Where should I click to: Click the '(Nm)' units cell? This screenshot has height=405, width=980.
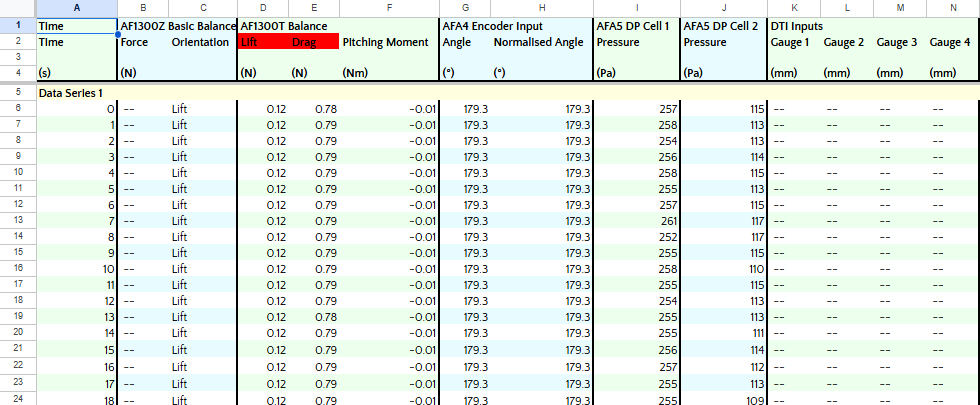(389, 73)
